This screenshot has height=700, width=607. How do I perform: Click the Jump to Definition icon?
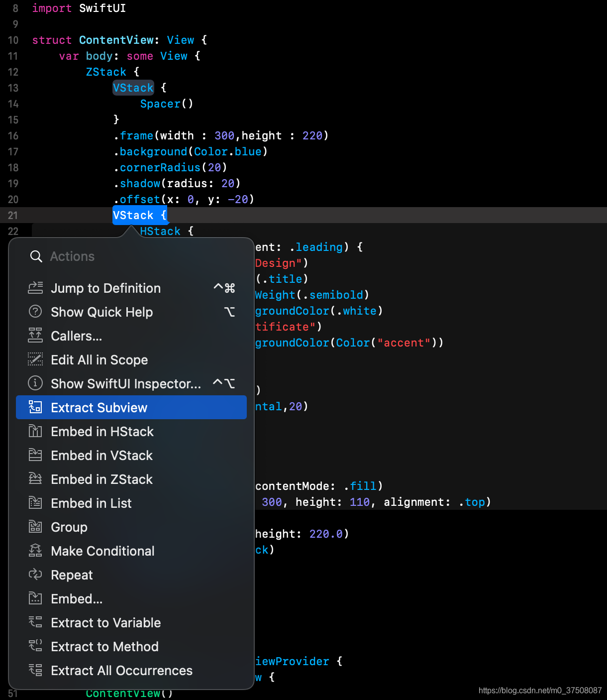point(35,288)
